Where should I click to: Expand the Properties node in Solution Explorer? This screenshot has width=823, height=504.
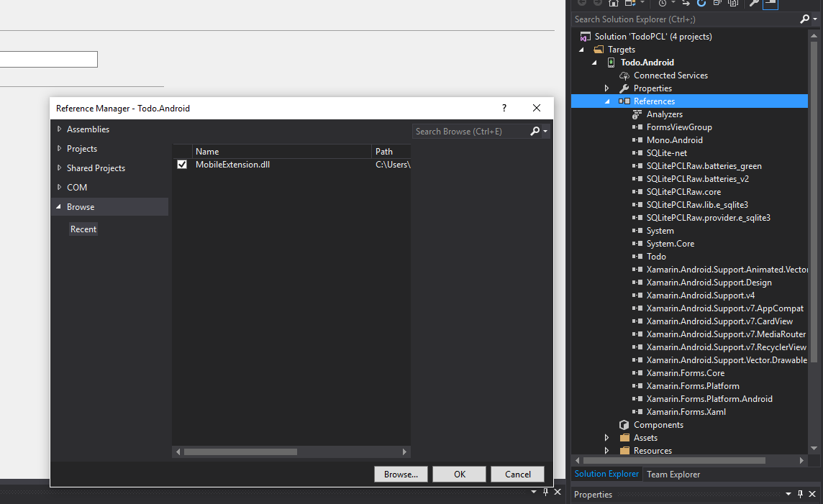pos(606,88)
